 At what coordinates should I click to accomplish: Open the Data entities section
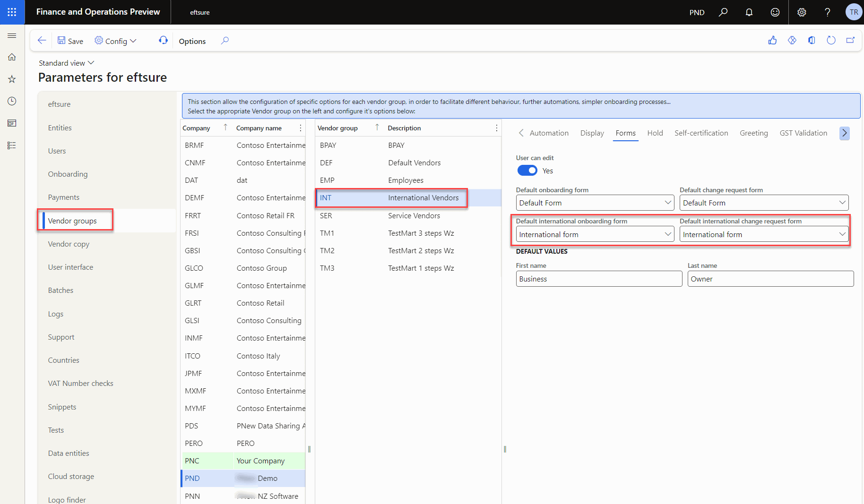(69, 453)
